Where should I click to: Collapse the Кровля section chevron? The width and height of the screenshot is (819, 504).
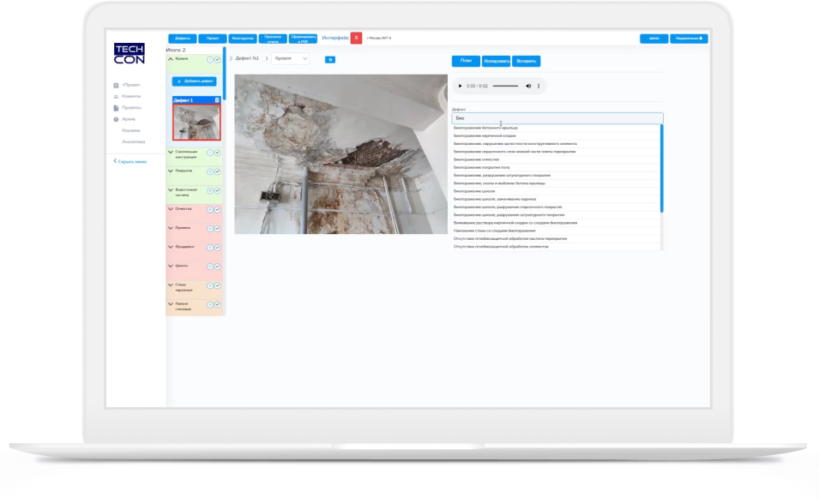171,59
